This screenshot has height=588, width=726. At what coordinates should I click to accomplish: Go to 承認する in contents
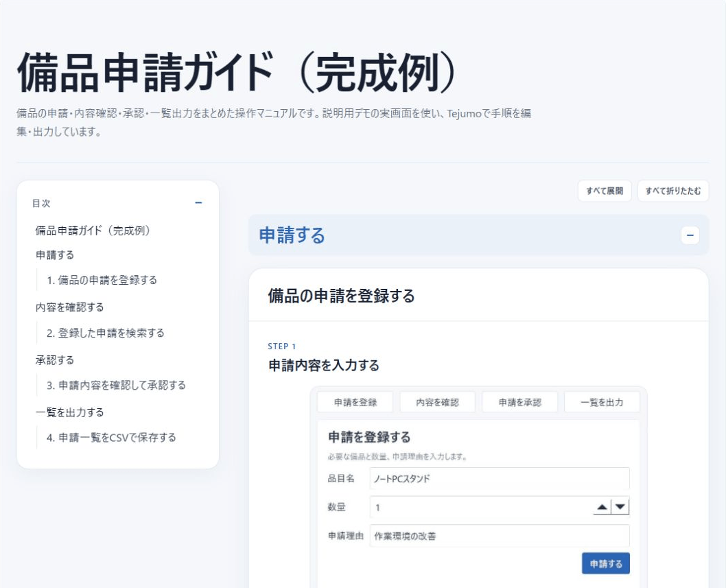(x=55, y=360)
